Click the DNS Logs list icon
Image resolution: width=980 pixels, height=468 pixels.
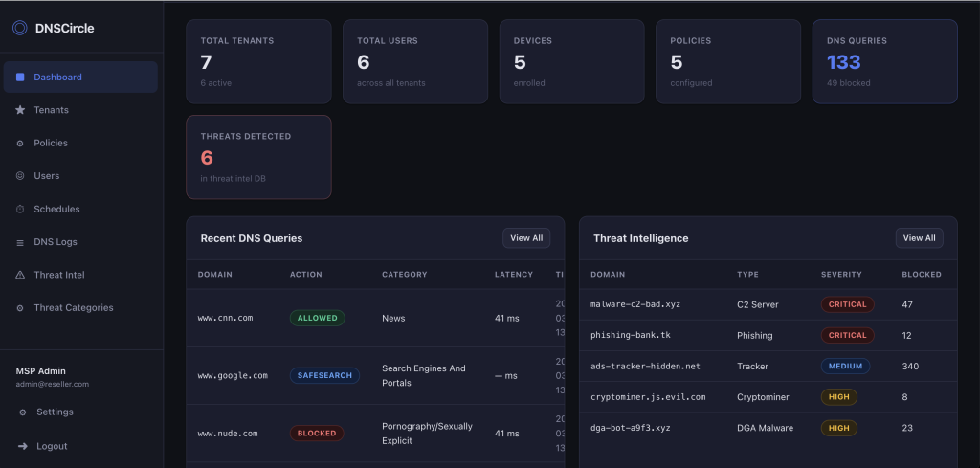[20, 242]
